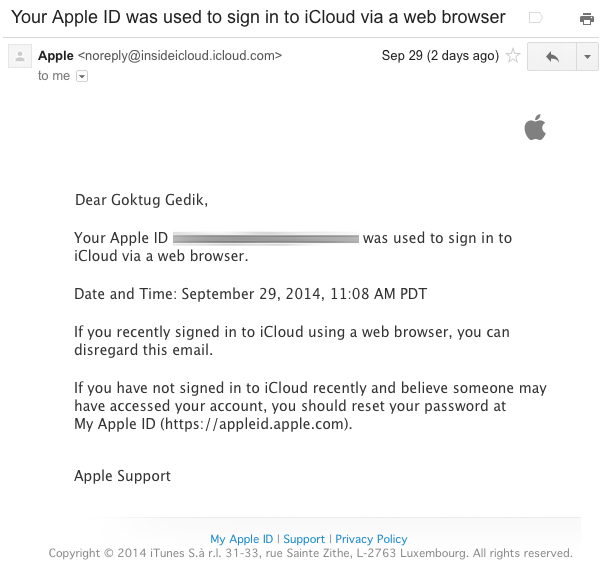Open the Support footer link
Viewport: 612px width, 577px height.
[x=304, y=539]
